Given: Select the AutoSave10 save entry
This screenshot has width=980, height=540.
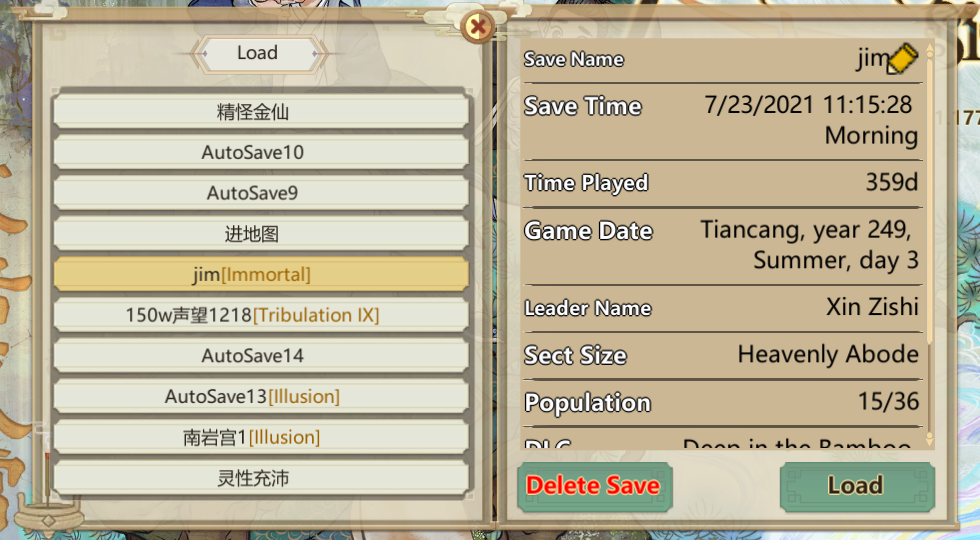Looking at the screenshot, I should [x=261, y=152].
